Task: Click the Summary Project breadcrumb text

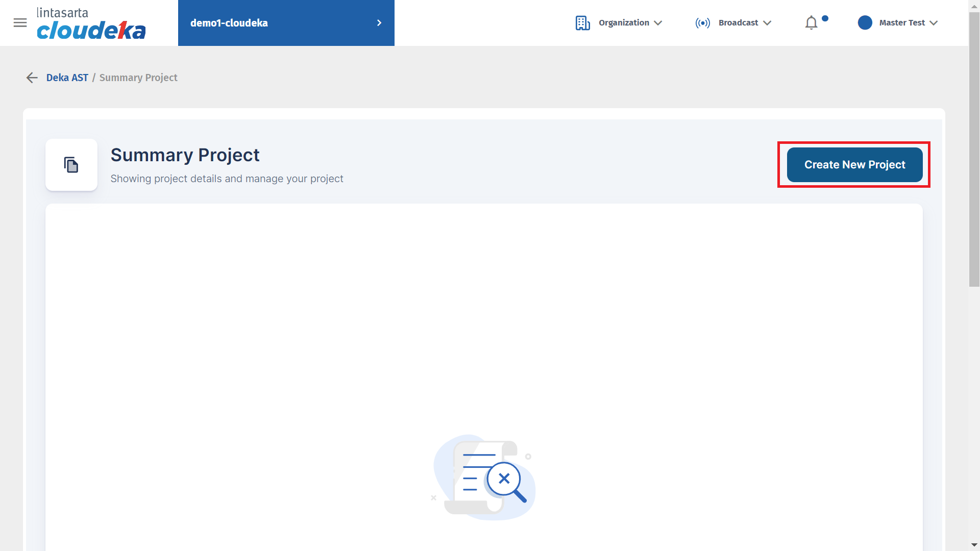Action: coord(138,78)
